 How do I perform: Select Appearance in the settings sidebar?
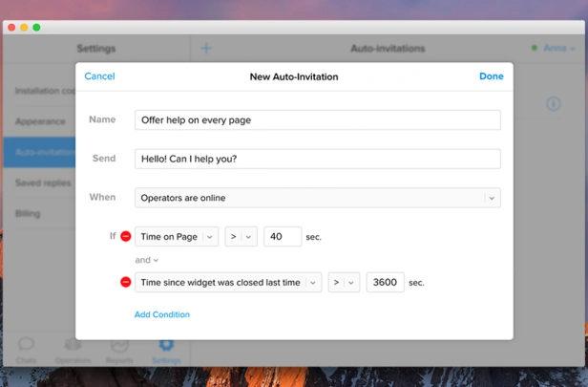pos(40,121)
